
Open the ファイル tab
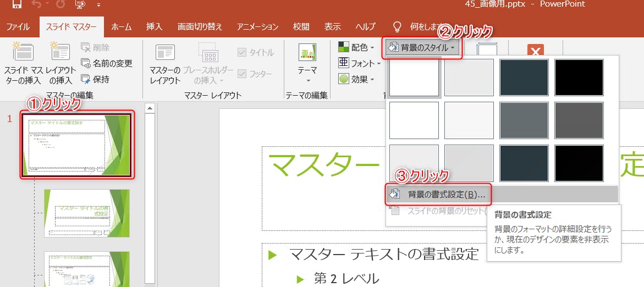[18, 27]
